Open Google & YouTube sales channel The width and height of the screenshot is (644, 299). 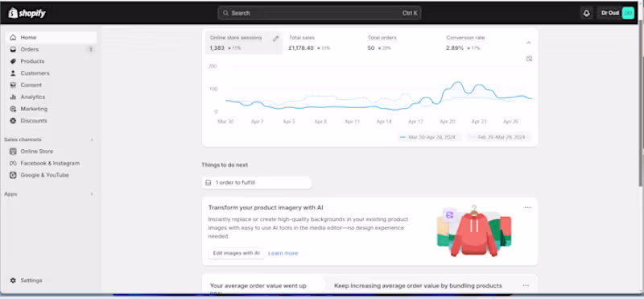point(51,175)
